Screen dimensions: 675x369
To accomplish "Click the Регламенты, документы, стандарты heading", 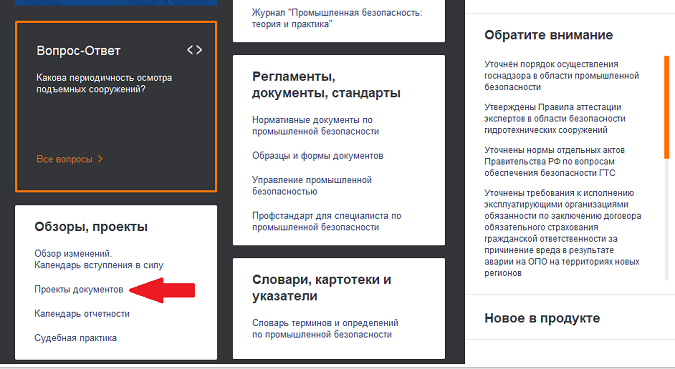I will [x=326, y=84].
